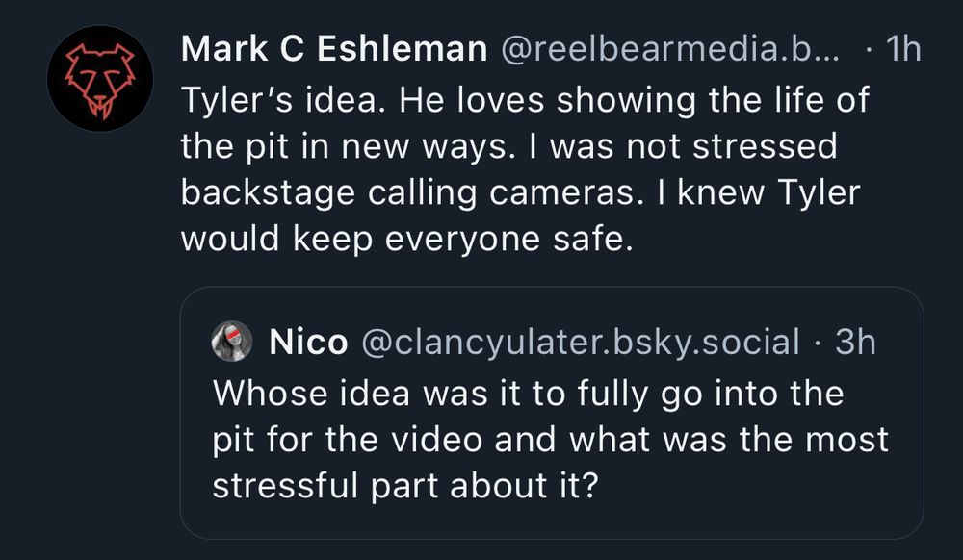
Task: Select the @clancyulater.bsky.social handle
Action: click(580, 342)
